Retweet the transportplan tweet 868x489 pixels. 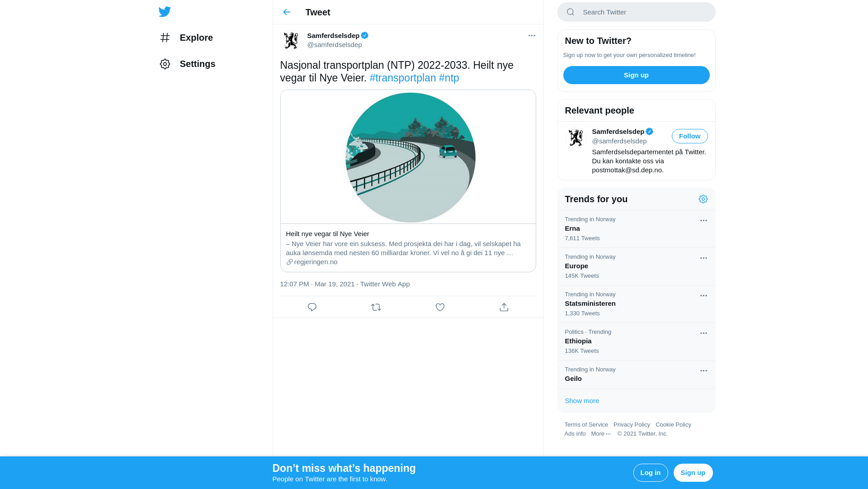(376, 307)
